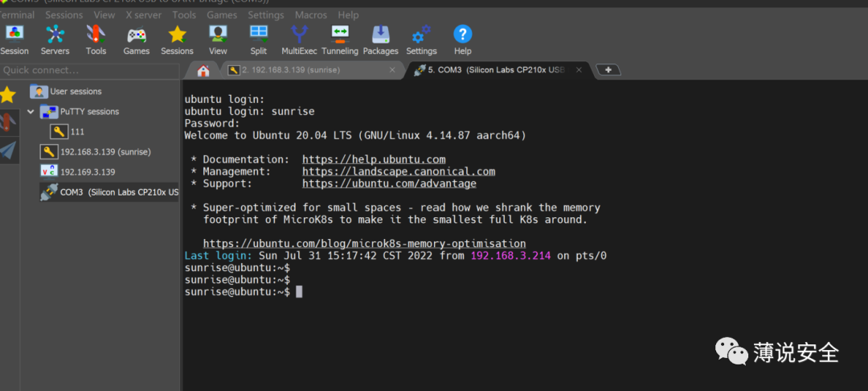Image resolution: width=868 pixels, height=391 pixels.
Task: Open a new tab with plus button
Action: pyautogui.click(x=608, y=70)
